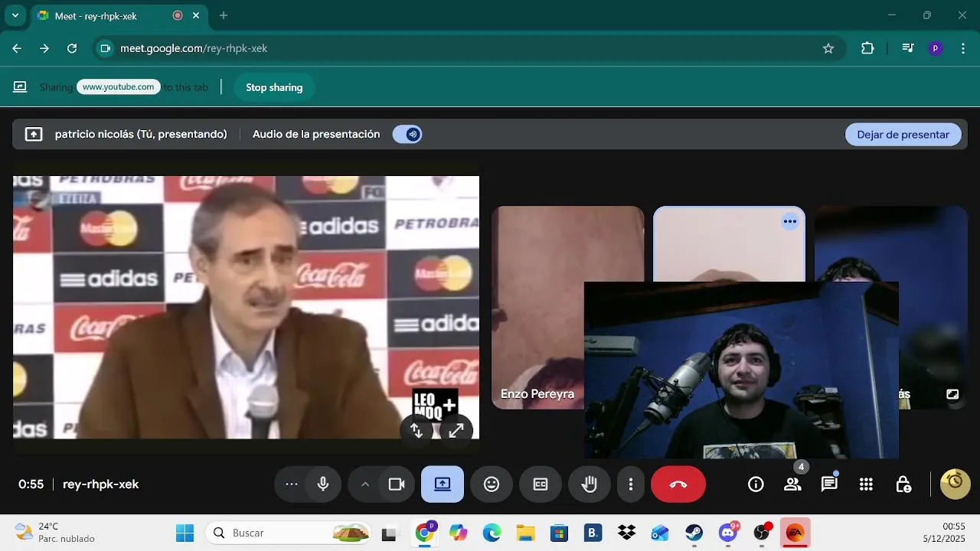This screenshot has height=551, width=980.
Task: Open a new browser tab
Action: coord(224,15)
